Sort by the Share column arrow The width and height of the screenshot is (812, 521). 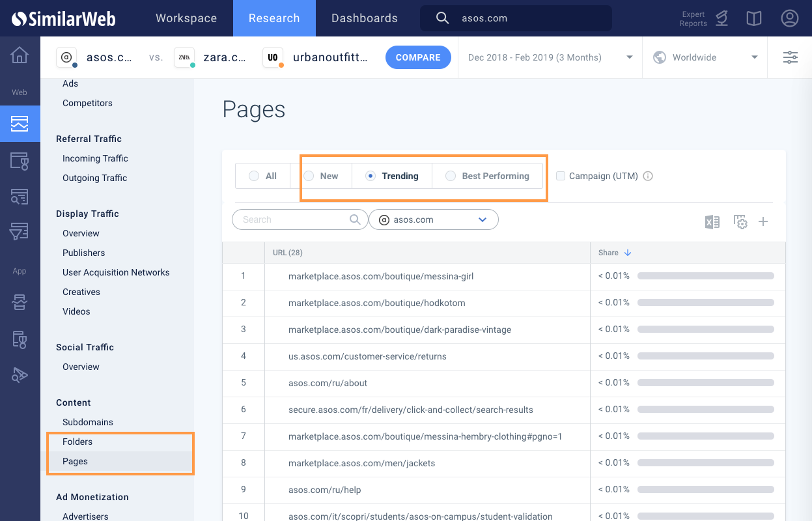point(628,253)
